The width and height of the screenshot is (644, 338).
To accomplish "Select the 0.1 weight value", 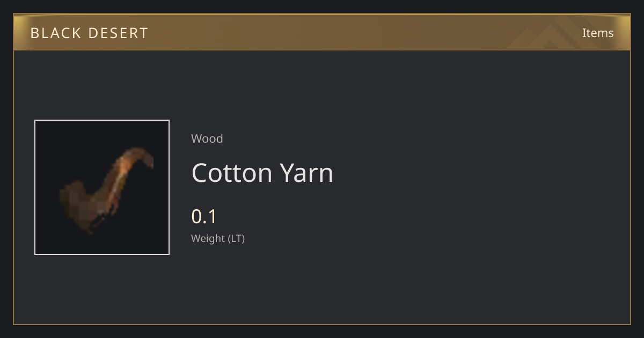I will click(x=204, y=217).
